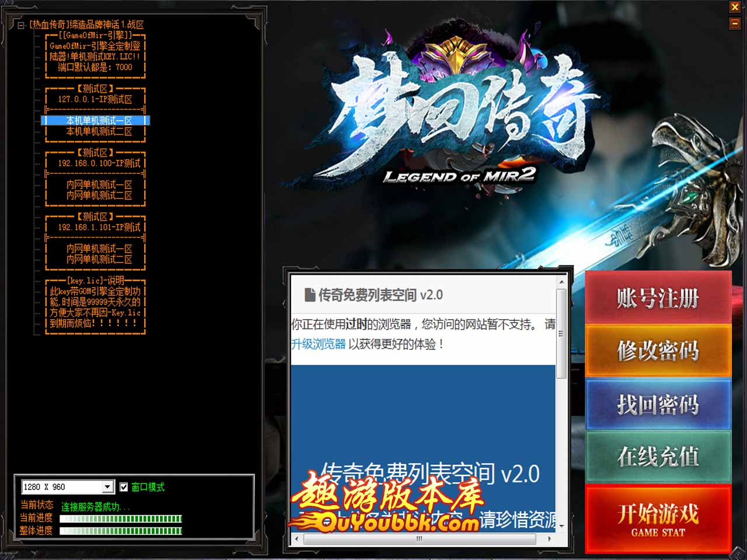Collapse the 热血传奇 server tree root node
The height and width of the screenshot is (560, 747).
click(21, 25)
